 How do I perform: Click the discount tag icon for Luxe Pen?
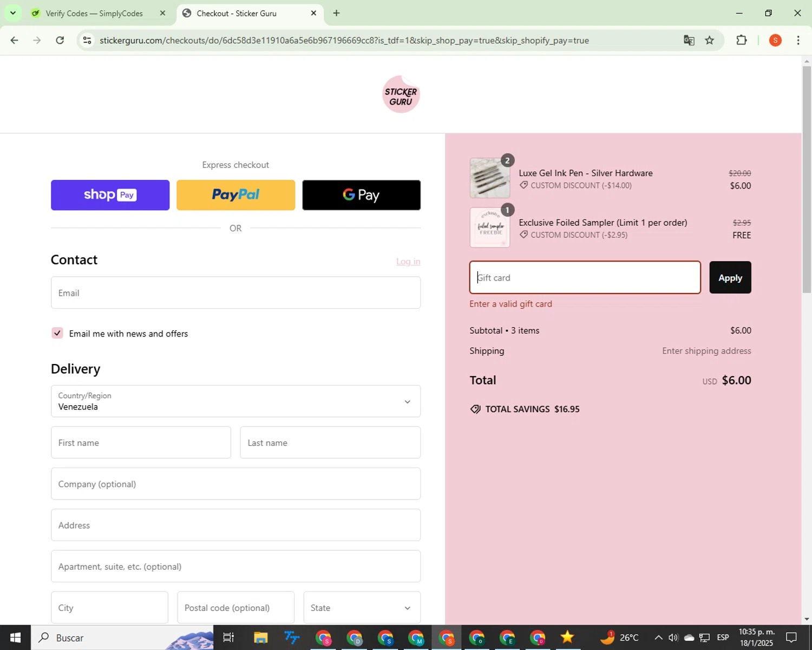point(523,185)
